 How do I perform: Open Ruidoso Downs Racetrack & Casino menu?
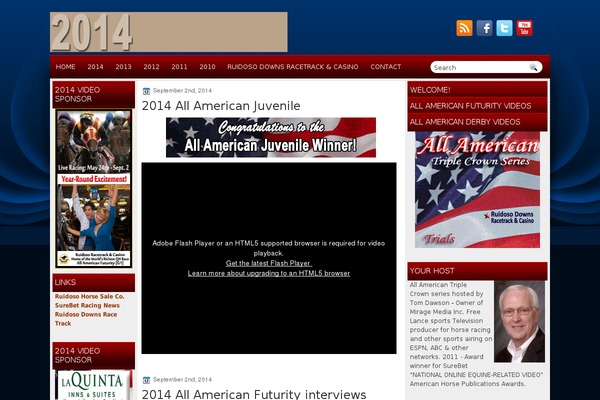[x=293, y=67]
